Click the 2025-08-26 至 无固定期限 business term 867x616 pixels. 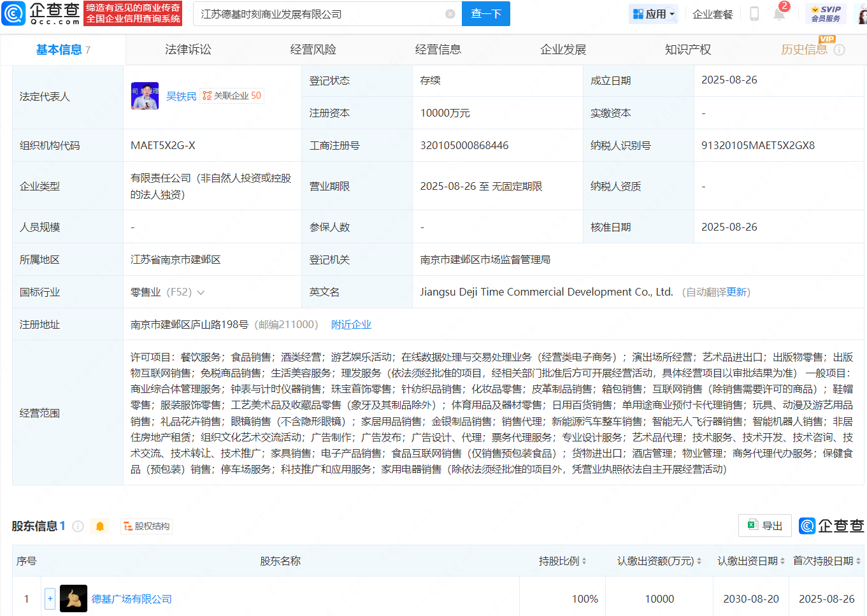(482, 187)
